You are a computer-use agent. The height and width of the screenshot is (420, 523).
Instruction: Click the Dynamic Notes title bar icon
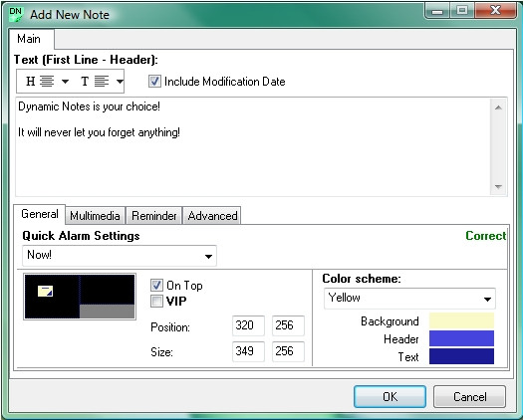pos(15,14)
